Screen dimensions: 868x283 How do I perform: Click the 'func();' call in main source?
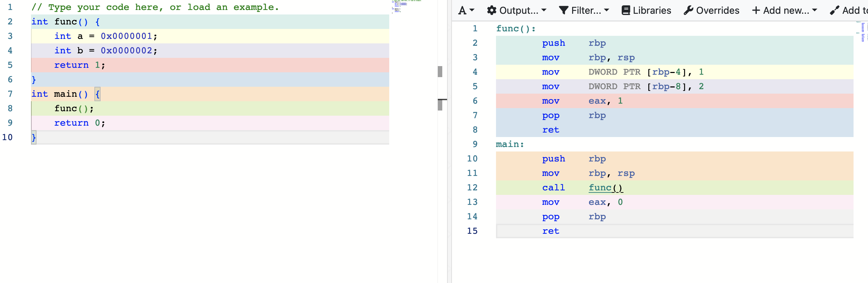(x=74, y=108)
